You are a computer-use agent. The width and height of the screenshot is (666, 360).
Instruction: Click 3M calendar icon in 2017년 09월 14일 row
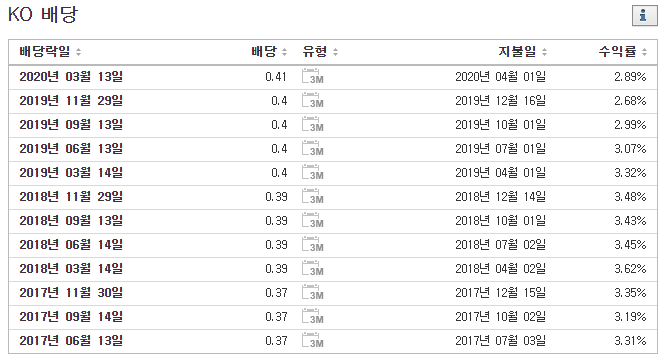click(x=313, y=316)
